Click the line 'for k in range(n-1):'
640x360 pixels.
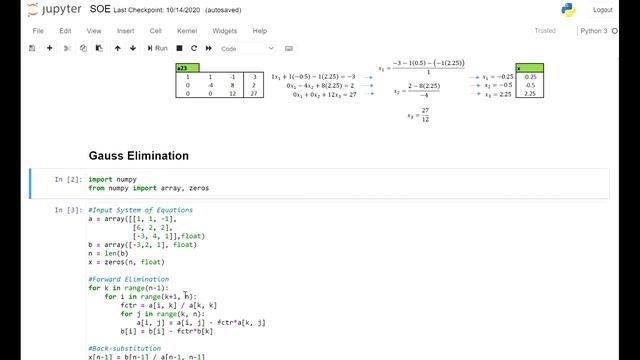click(129, 288)
